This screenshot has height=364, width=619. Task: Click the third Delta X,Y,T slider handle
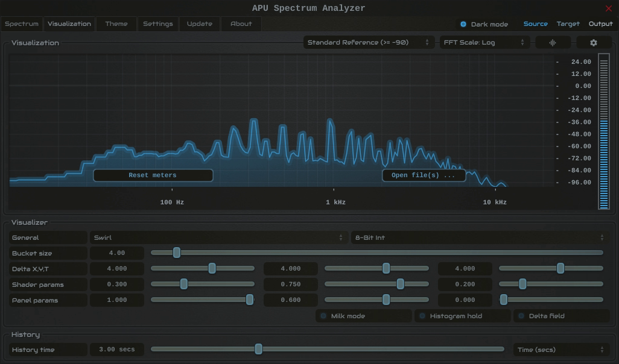560,269
